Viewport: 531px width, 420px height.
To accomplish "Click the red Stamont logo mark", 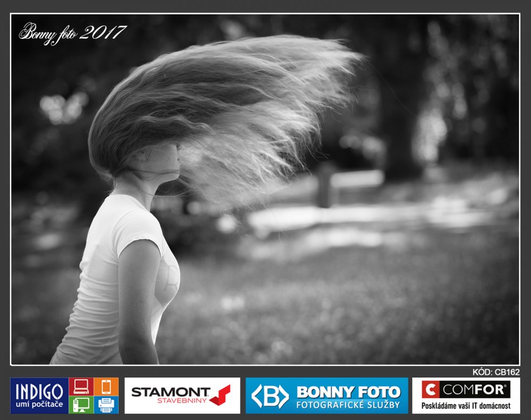I will pos(220,395).
